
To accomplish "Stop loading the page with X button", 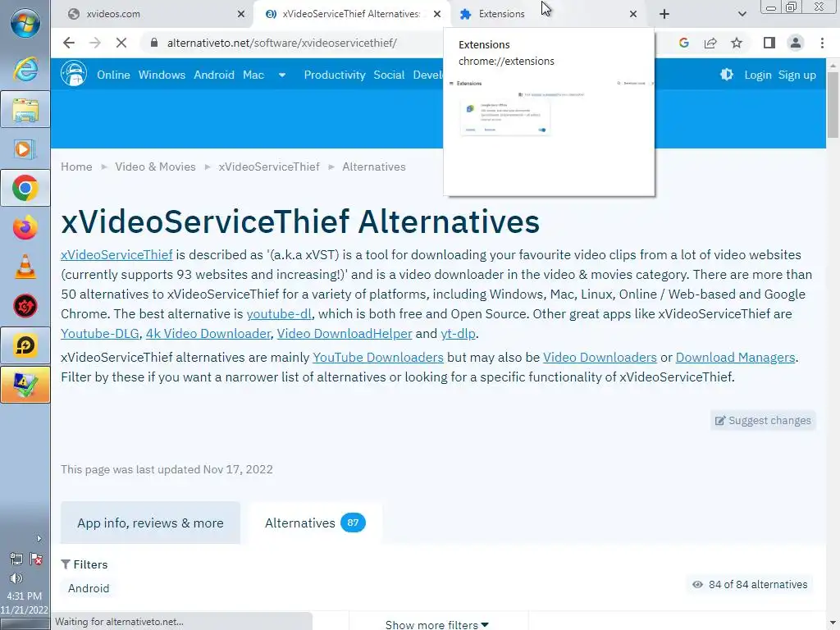I will (x=121, y=43).
